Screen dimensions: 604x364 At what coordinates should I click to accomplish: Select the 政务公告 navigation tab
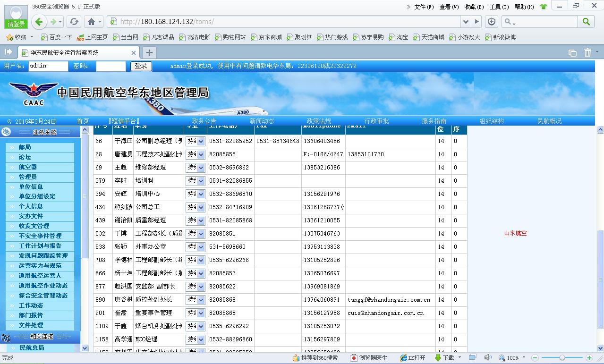(204, 121)
